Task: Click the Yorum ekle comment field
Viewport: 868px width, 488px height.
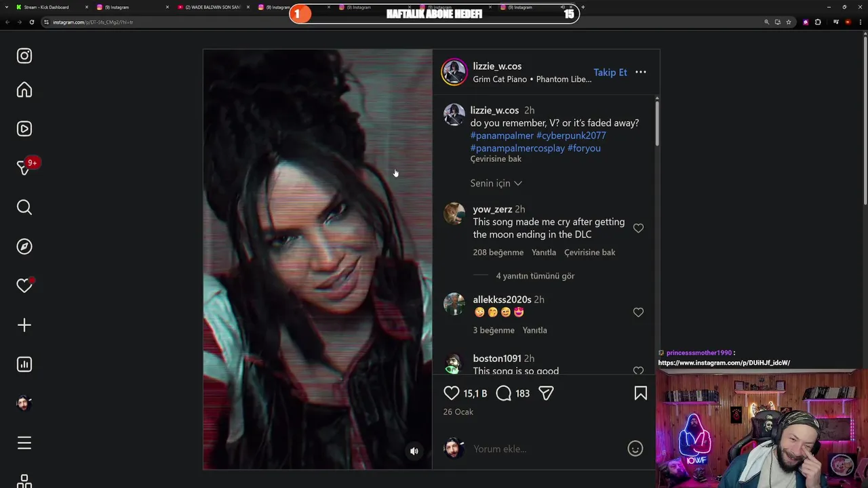Action: (546, 449)
